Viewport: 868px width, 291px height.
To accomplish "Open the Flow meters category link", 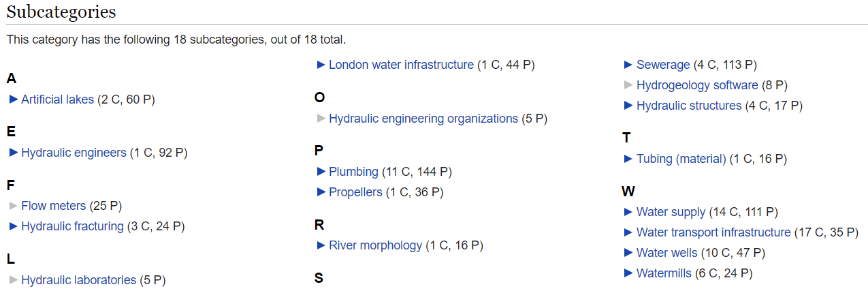I will [x=54, y=206].
